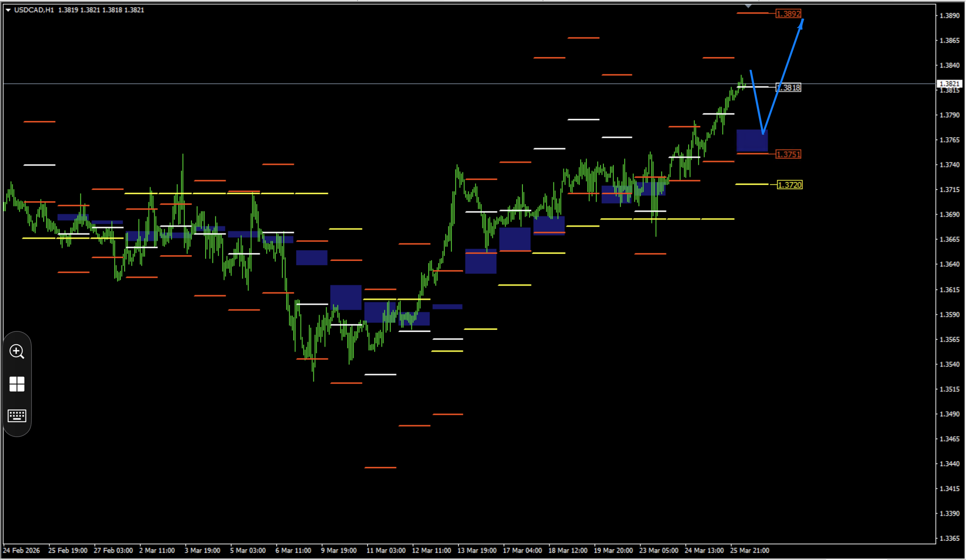This screenshot has height=560, width=966.
Task: Click the 25 Mar 21:00 time label
Action: 749,550
